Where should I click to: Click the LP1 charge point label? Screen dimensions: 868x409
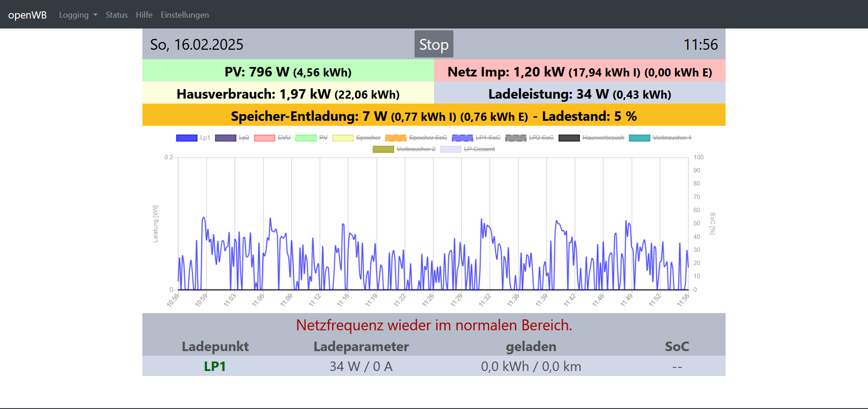tap(215, 366)
